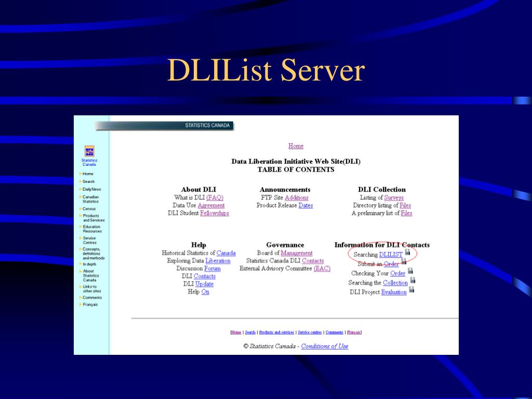Click the icon beside Searching DLILIST

[x=407, y=252]
